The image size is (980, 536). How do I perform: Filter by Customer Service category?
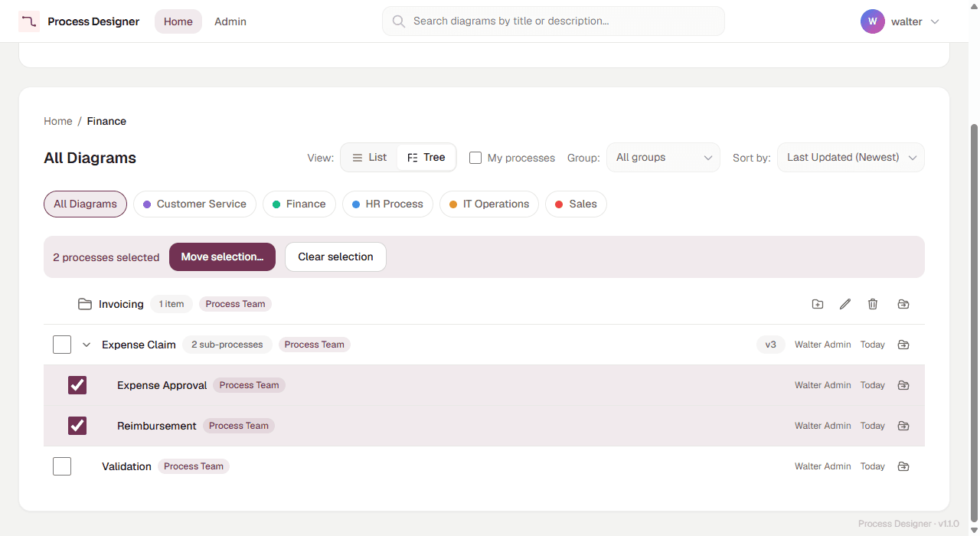(x=194, y=204)
